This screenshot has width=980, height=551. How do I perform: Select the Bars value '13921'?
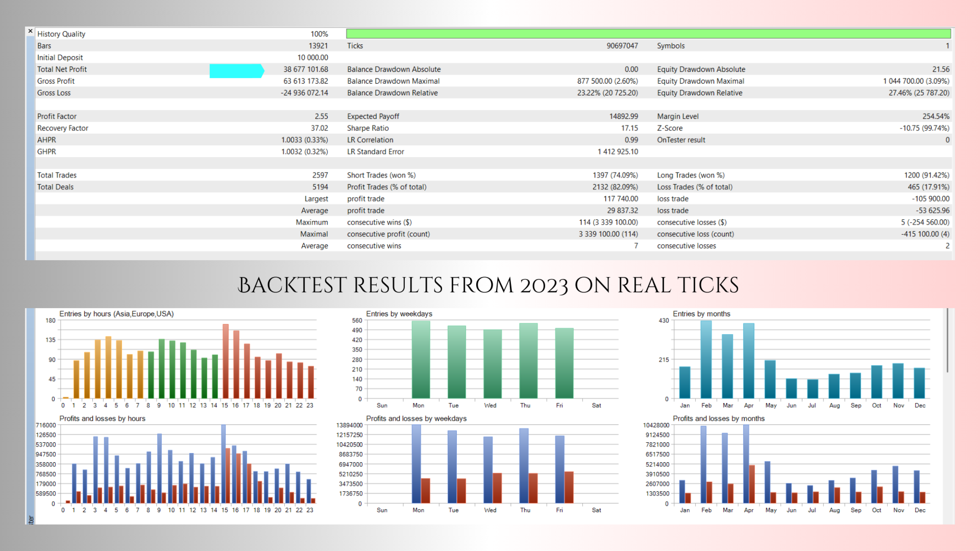pyautogui.click(x=318, y=46)
